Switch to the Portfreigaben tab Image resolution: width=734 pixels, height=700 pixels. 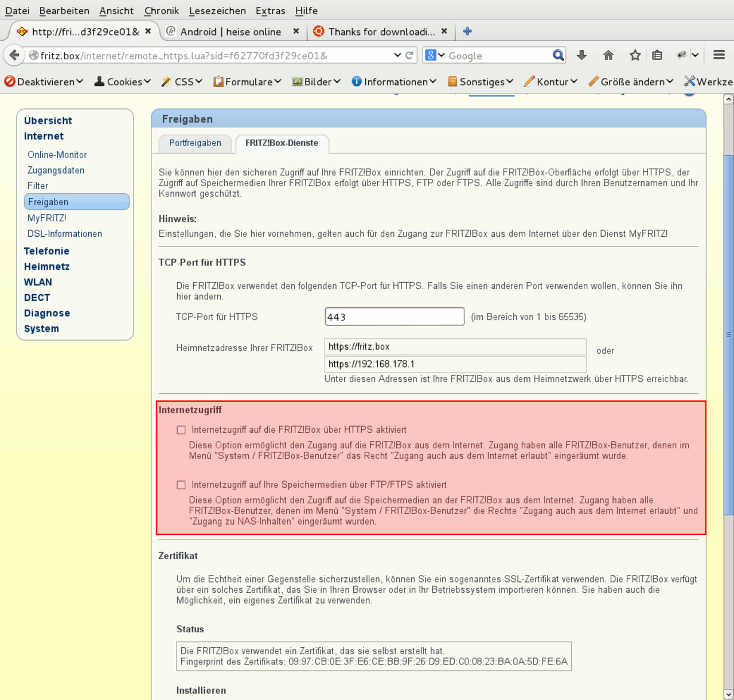pyautogui.click(x=195, y=143)
